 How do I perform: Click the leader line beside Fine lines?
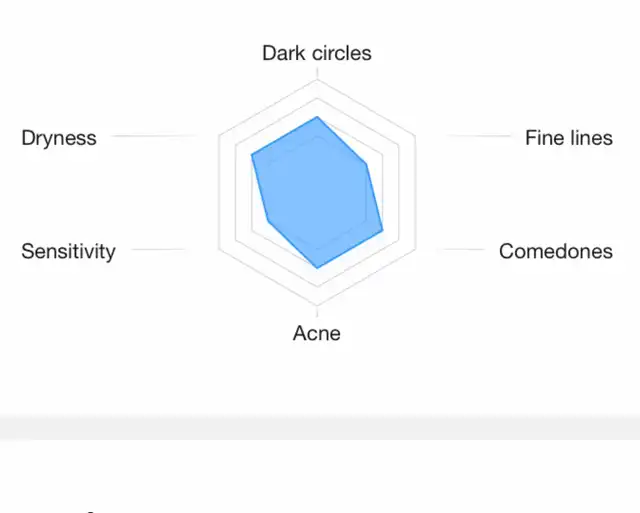tap(478, 135)
